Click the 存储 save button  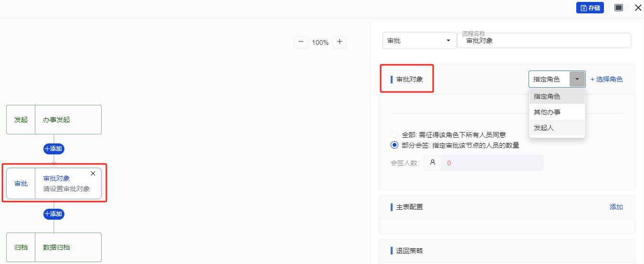click(590, 8)
